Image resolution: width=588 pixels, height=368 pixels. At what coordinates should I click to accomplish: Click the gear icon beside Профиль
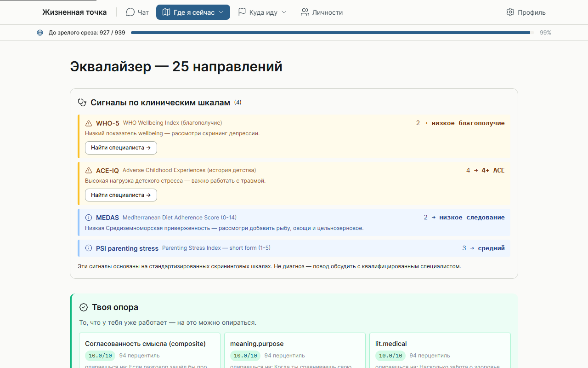[510, 12]
